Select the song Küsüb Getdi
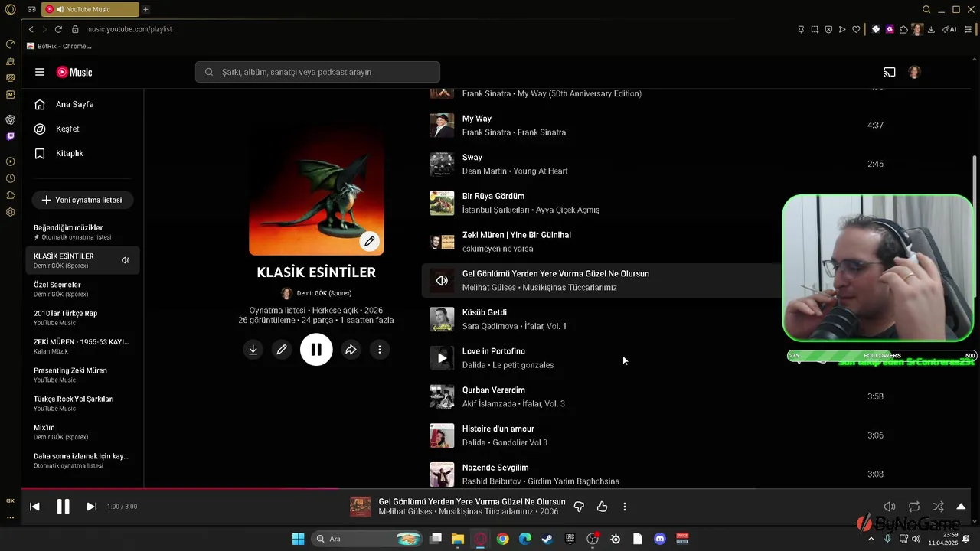980x551 pixels. click(x=485, y=312)
